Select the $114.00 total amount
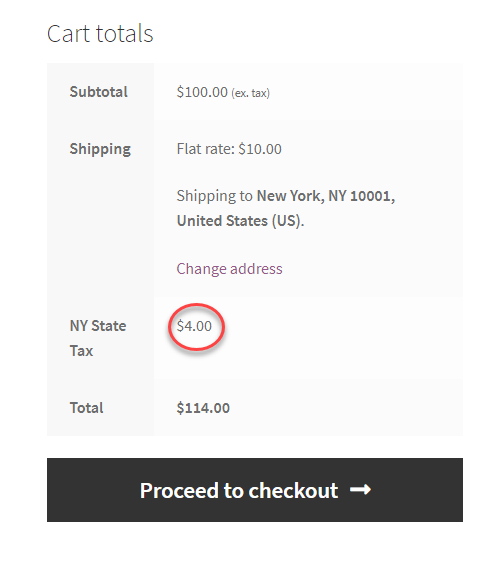The image size is (491, 562). click(203, 408)
